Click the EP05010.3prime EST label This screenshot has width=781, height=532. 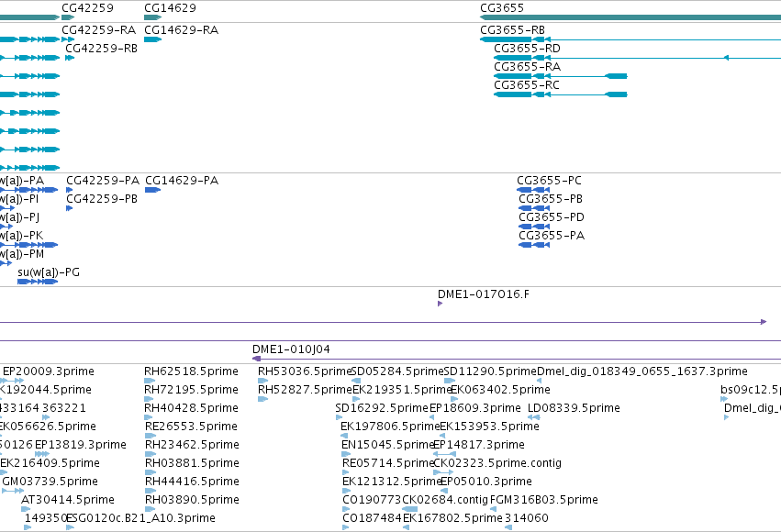coord(486,482)
